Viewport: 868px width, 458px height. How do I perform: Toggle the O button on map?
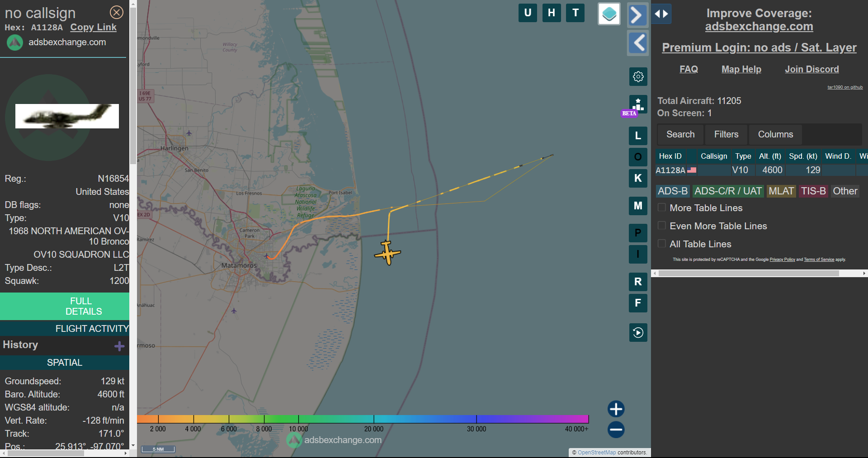(x=638, y=157)
